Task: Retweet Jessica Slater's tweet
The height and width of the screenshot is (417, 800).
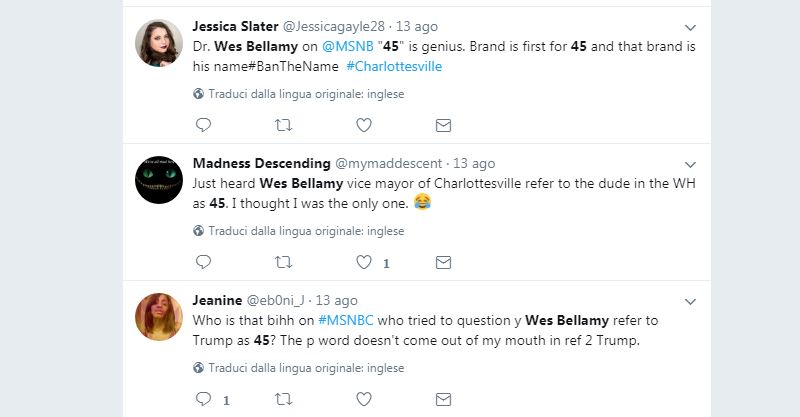Action: [283, 125]
